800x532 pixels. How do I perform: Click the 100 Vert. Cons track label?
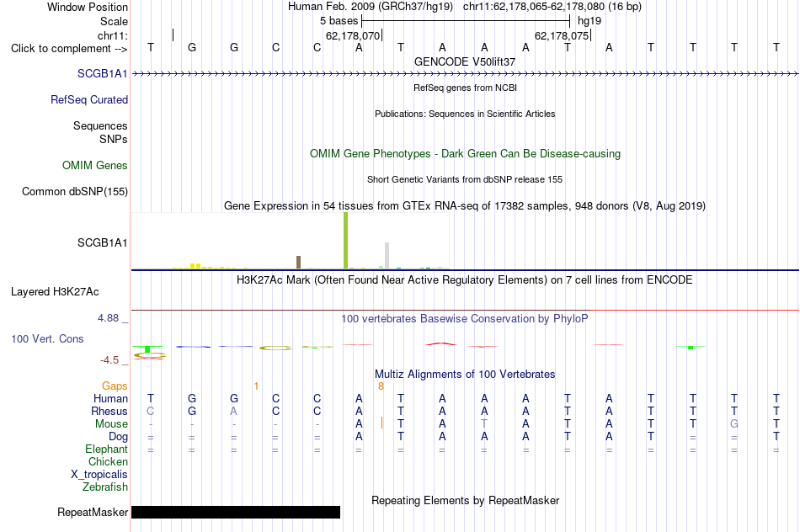click(47, 338)
